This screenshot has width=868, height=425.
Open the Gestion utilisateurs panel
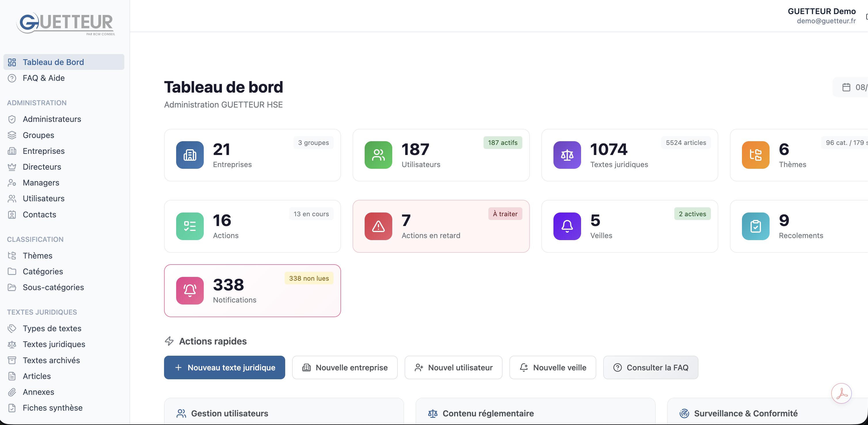point(284,411)
